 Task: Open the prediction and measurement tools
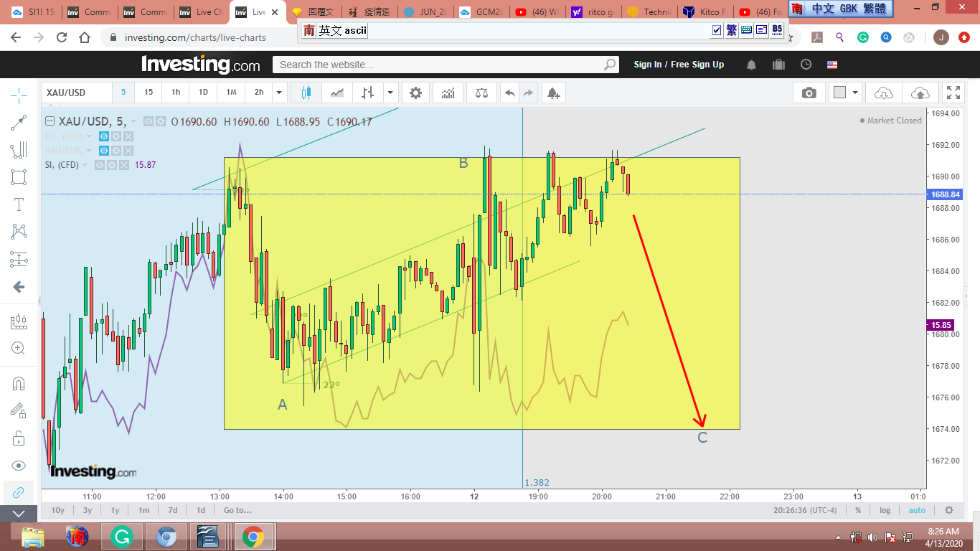pyautogui.click(x=19, y=259)
